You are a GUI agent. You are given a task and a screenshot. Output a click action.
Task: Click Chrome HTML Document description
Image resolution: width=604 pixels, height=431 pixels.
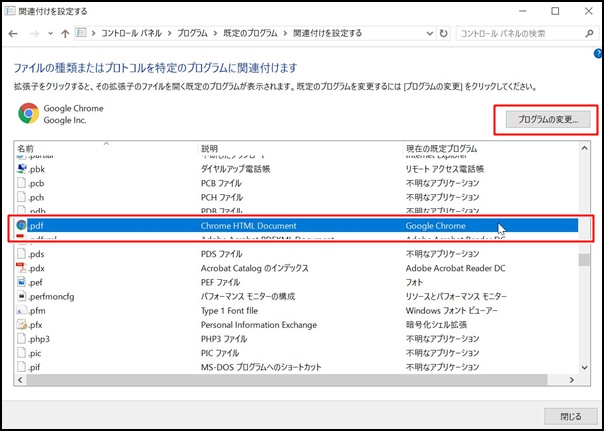[248, 226]
